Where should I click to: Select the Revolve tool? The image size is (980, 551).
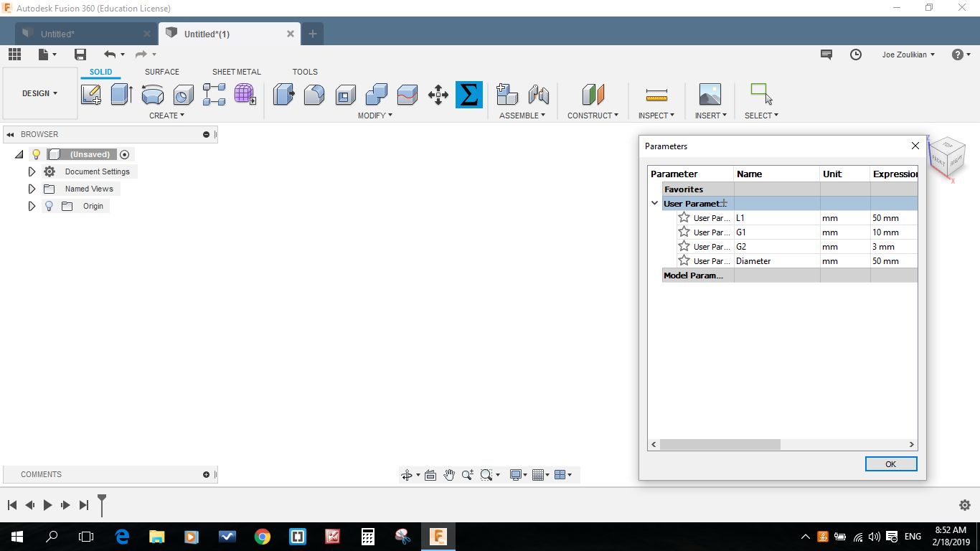(153, 94)
